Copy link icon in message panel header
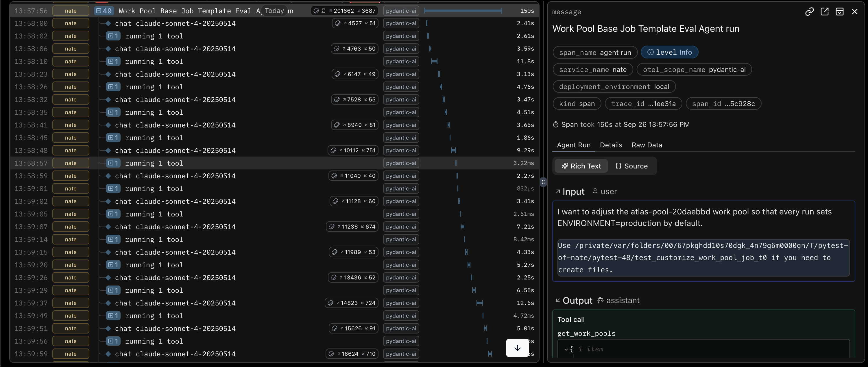This screenshot has width=868, height=367. pyautogui.click(x=809, y=12)
